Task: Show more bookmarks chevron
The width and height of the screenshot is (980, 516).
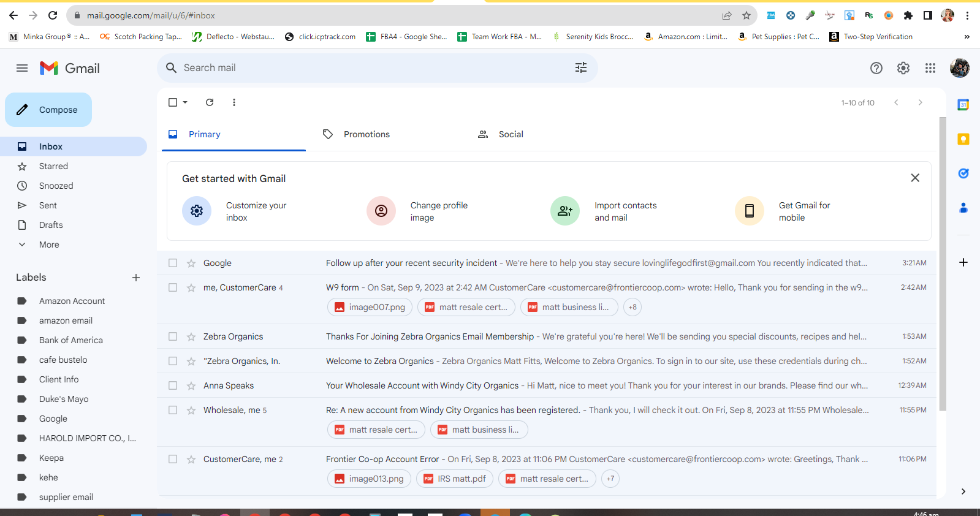Action: tap(967, 37)
